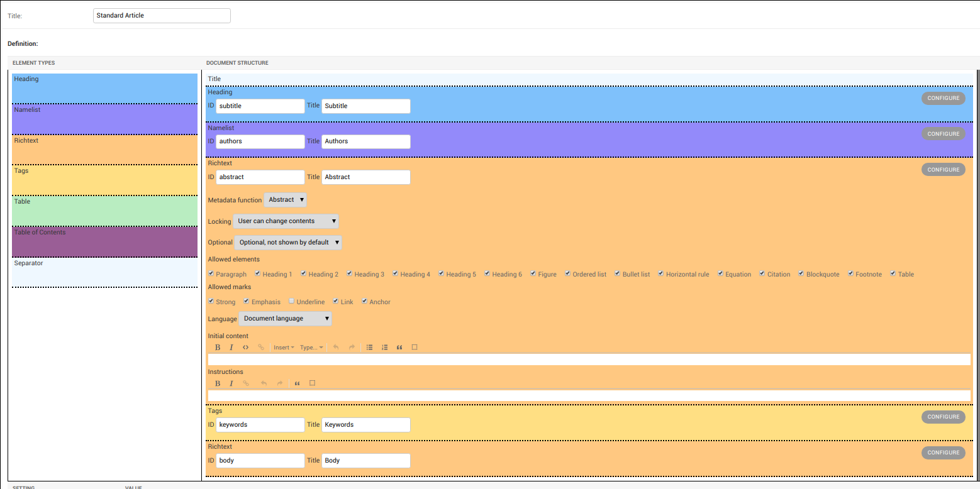Viewport: 980px width, 489px height.
Task: Insert a blockquote in the Instructions editor
Action: [296, 383]
